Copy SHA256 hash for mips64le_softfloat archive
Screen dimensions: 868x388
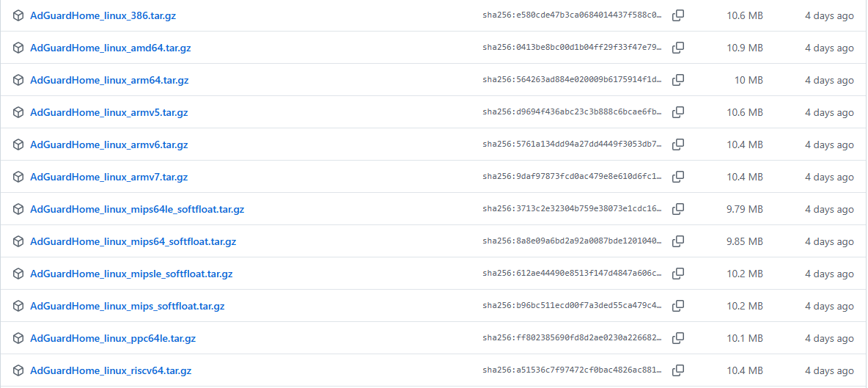[678, 209]
